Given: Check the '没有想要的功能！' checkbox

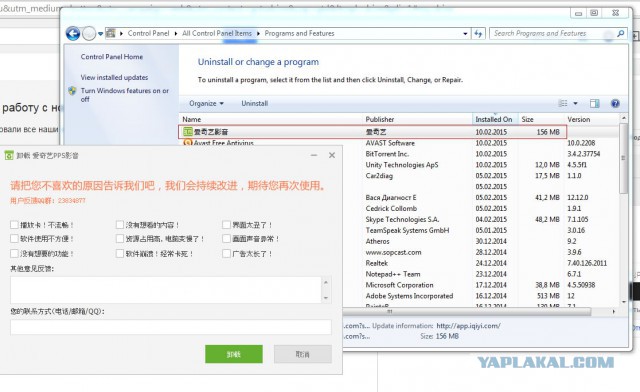Looking at the screenshot, I should (x=14, y=254).
